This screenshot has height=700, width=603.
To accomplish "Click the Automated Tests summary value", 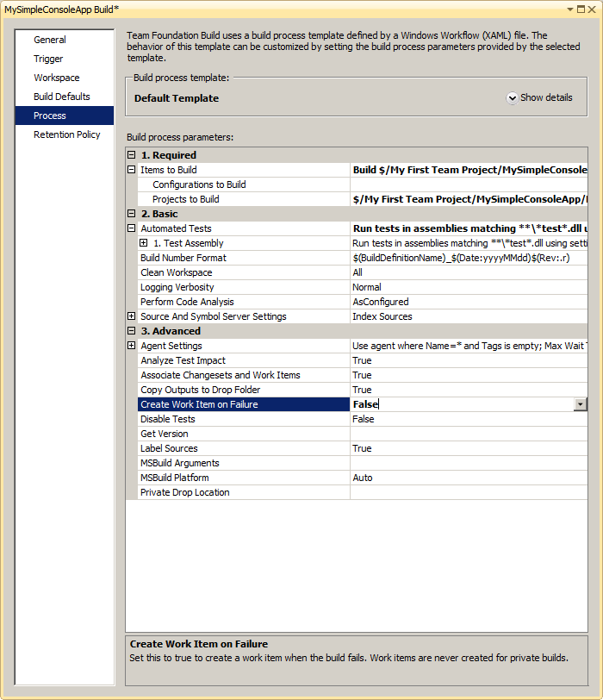I will 469,228.
